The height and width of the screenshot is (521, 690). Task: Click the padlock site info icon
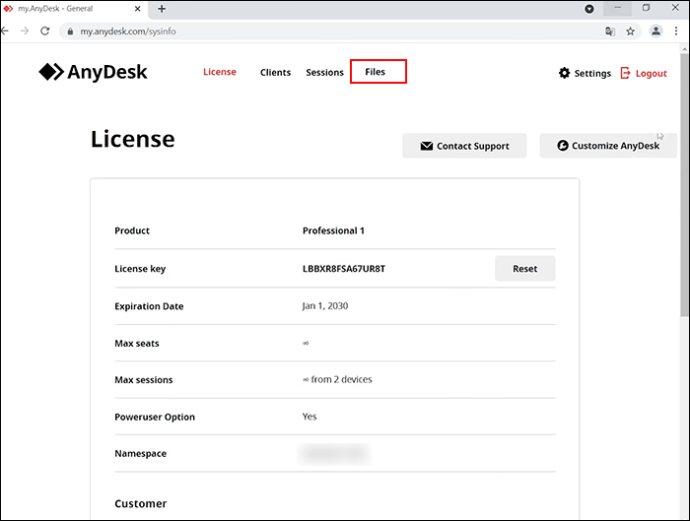click(70, 31)
